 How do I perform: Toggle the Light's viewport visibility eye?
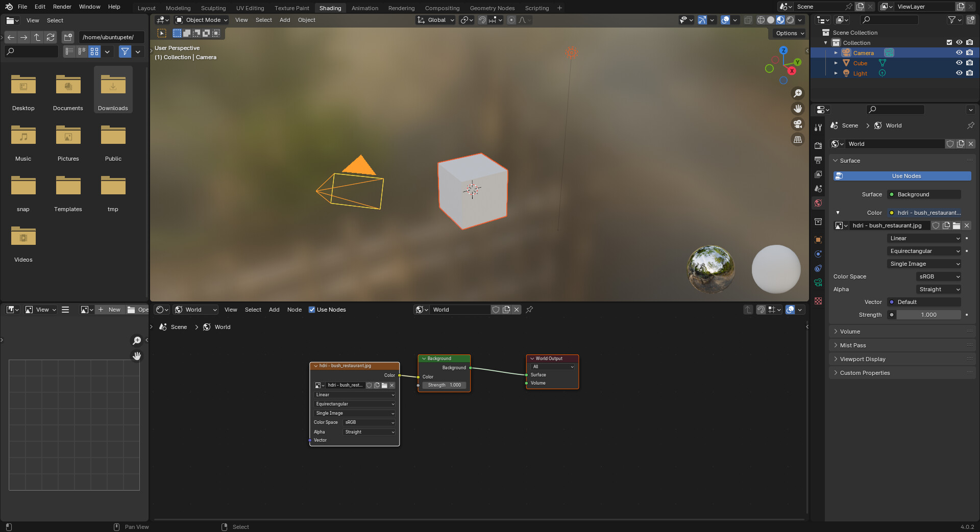[x=960, y=73]
